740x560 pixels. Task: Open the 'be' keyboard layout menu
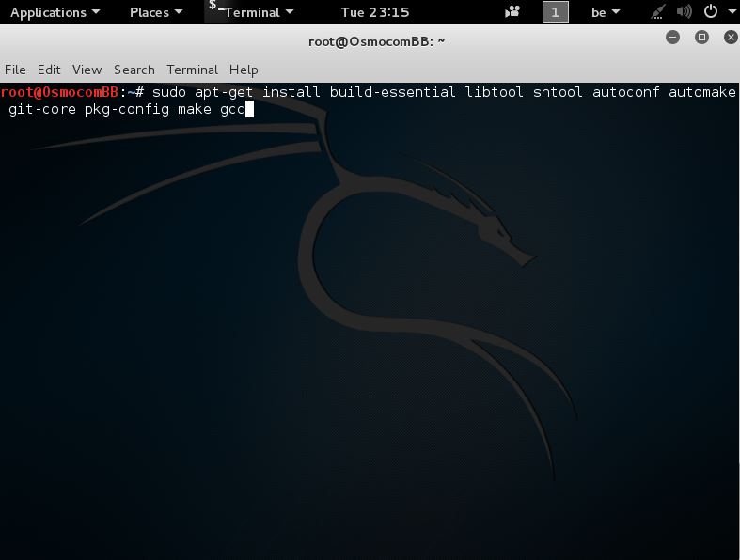coord(606,12)
